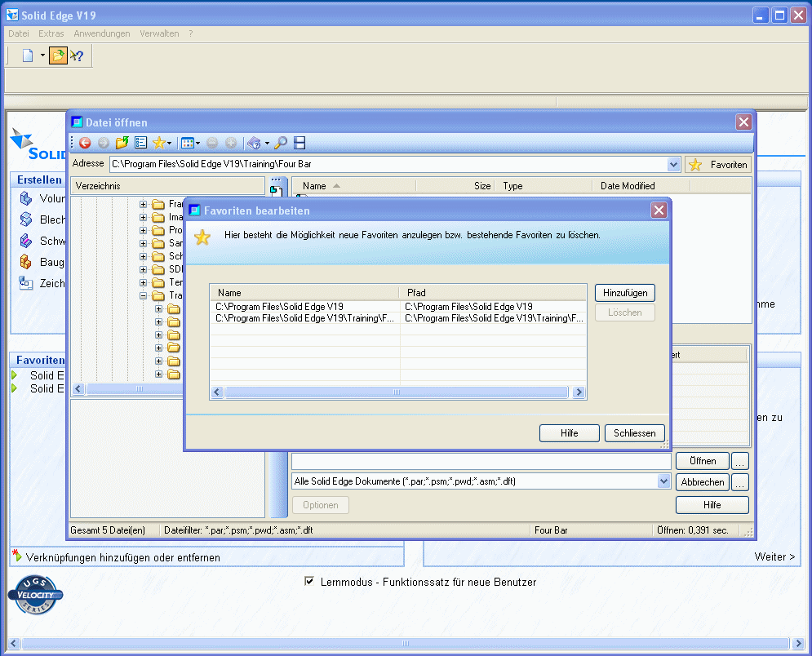Click the help book icon in dialog toolbar
The height and width of the screenshot is (656, 812).
[x=254, y=143]
